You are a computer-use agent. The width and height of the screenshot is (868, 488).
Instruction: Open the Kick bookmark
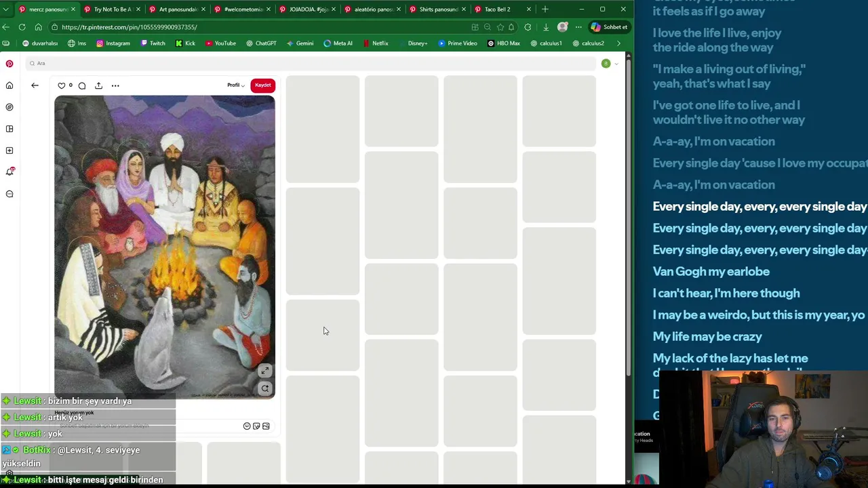pos(185,43)
